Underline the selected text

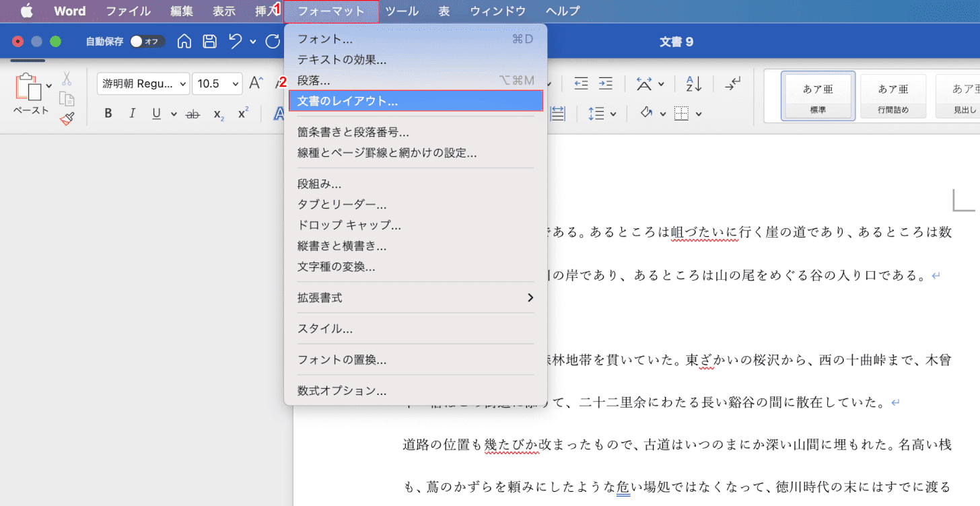[156, 114]
